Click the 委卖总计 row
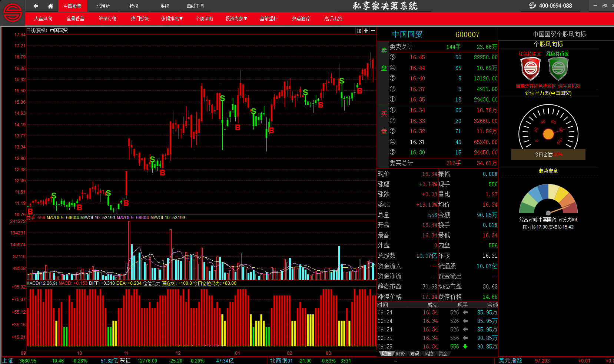Image resolution: width=614 pixels, height=364 pixels. point(443,47)
